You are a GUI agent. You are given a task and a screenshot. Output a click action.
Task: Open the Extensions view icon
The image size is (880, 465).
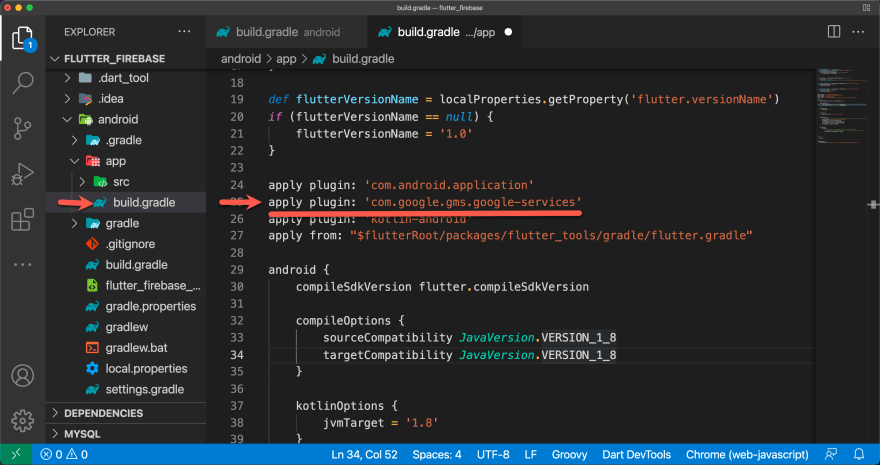tap(22, 219)
